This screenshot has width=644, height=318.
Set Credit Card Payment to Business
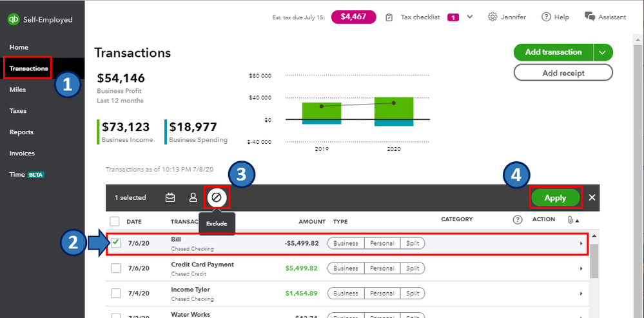(x=346, y=268)
